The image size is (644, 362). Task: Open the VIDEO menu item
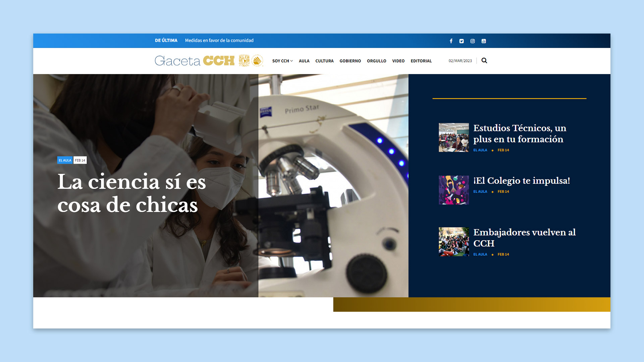398,61
